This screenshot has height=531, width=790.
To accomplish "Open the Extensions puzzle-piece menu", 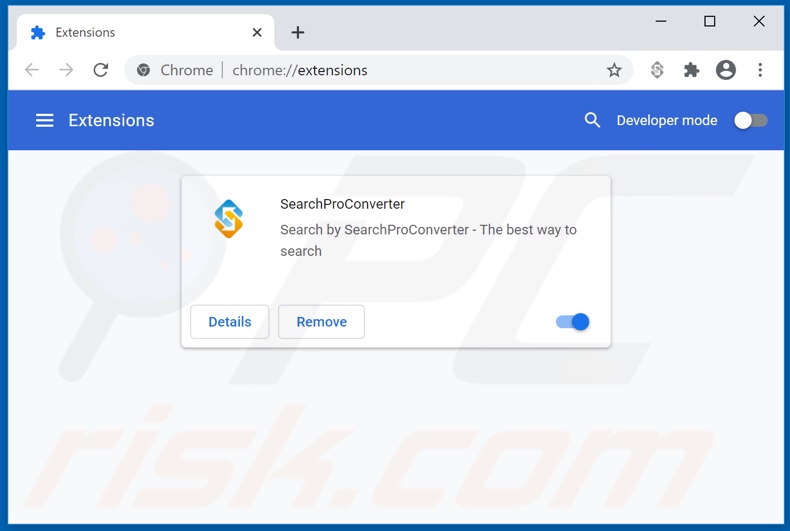I will pyautogui.click(x=691, y=70).
